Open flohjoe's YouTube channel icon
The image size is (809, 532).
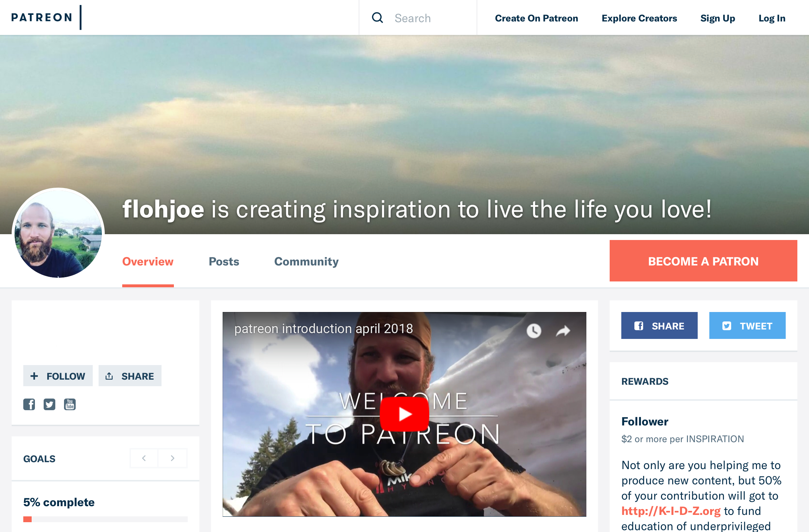[x=70, y=404]
